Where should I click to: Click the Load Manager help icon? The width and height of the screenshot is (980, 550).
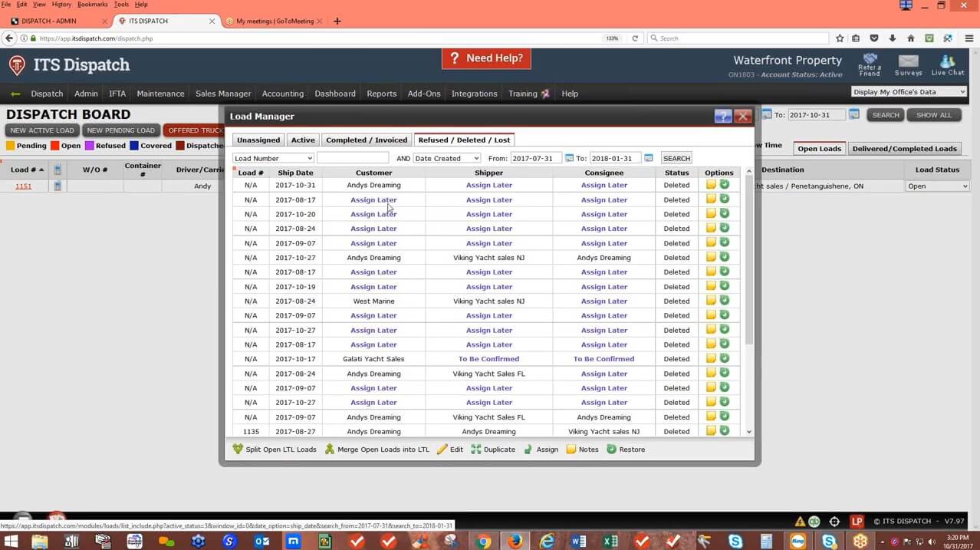pyautogui.click(x=722, y=117)
